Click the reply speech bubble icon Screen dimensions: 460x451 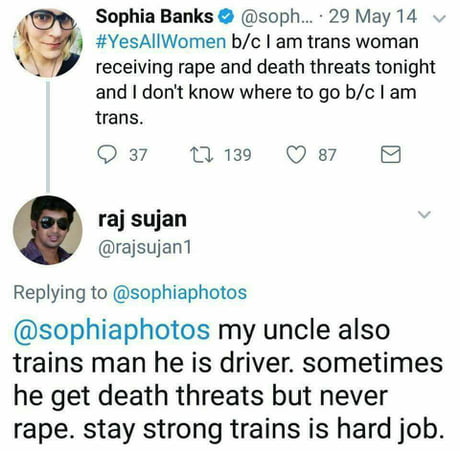[x=107, y=155]
